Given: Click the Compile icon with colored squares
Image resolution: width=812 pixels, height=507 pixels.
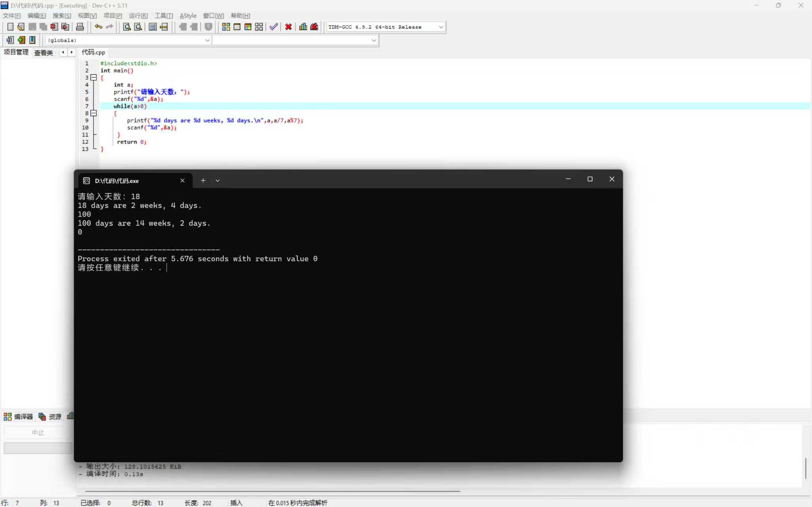Looking at the screenshot, I should coord(226,27).
